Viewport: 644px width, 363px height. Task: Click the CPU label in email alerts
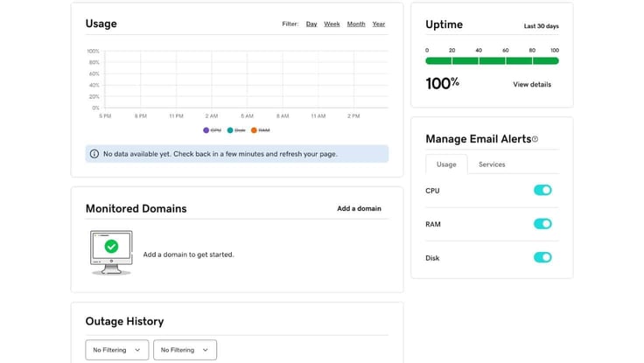432,191
